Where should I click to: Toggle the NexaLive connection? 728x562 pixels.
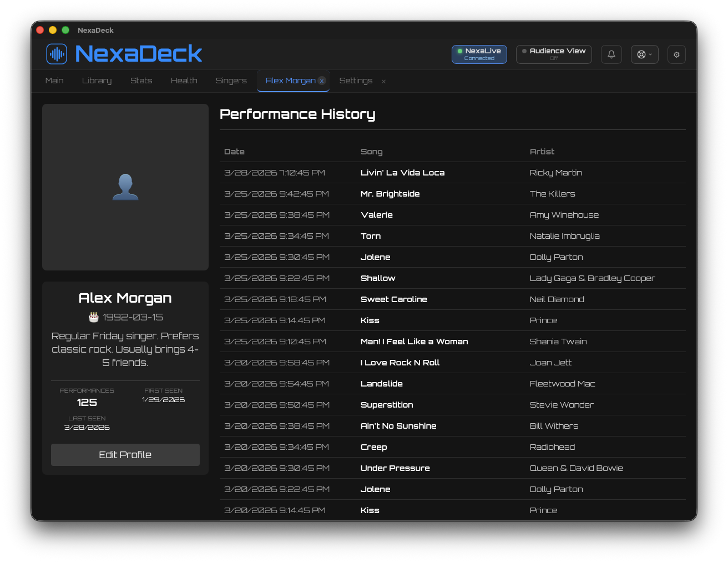pos(479,54)
